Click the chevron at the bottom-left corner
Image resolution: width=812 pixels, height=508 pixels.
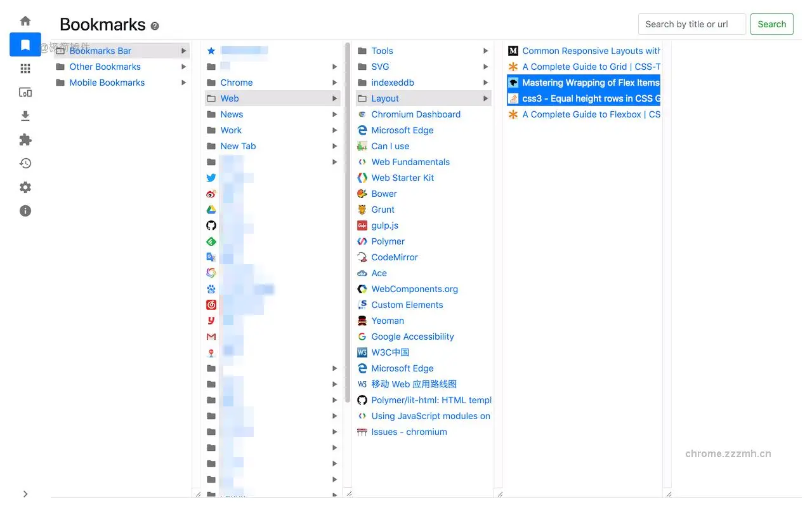click(x=25, y=493)
